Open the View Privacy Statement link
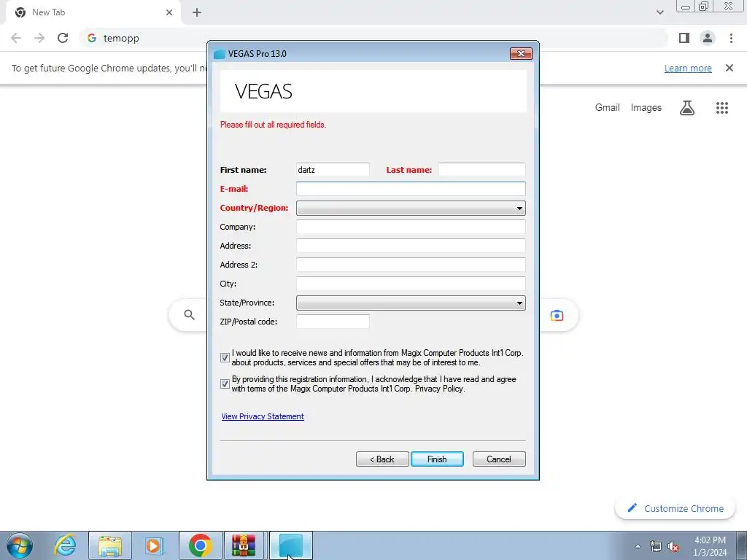The width and height of the screenshot is (747, 560). (x=263, y=416)
